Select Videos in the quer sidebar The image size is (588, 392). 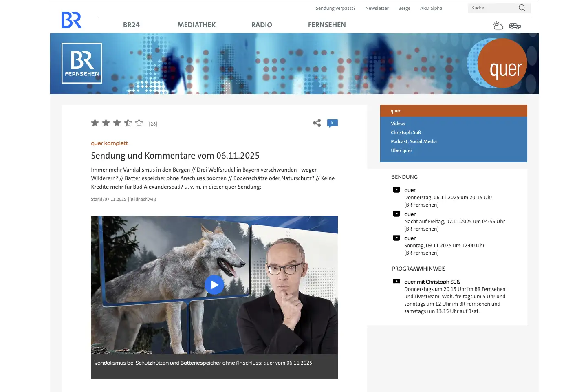[398, 123]
